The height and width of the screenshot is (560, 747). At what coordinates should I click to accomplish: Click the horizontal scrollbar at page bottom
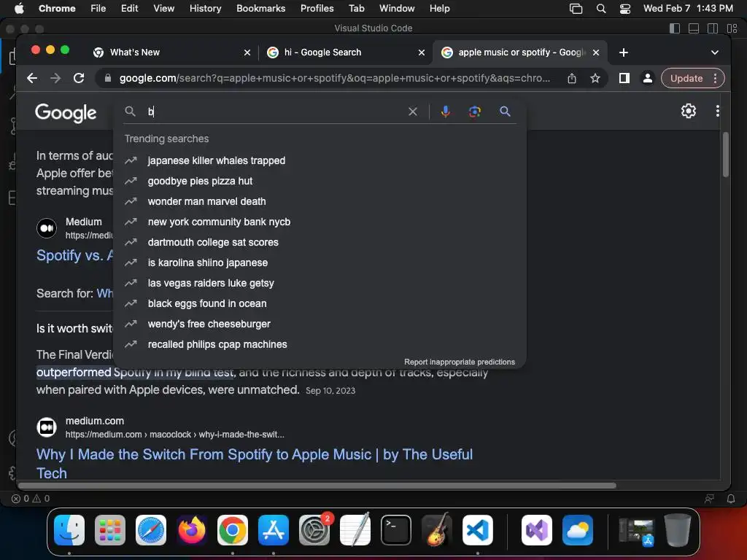click(317, 485)
